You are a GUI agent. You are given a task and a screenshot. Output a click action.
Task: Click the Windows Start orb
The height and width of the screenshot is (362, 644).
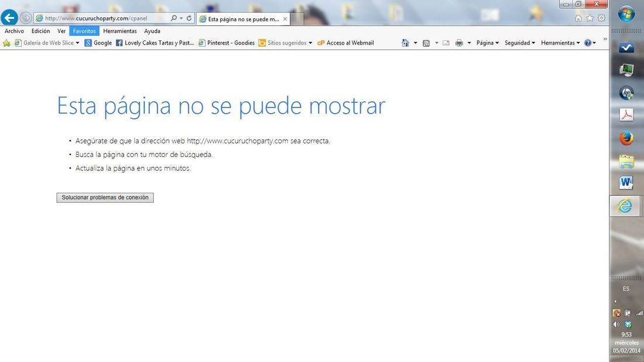[x=626, y=13]
